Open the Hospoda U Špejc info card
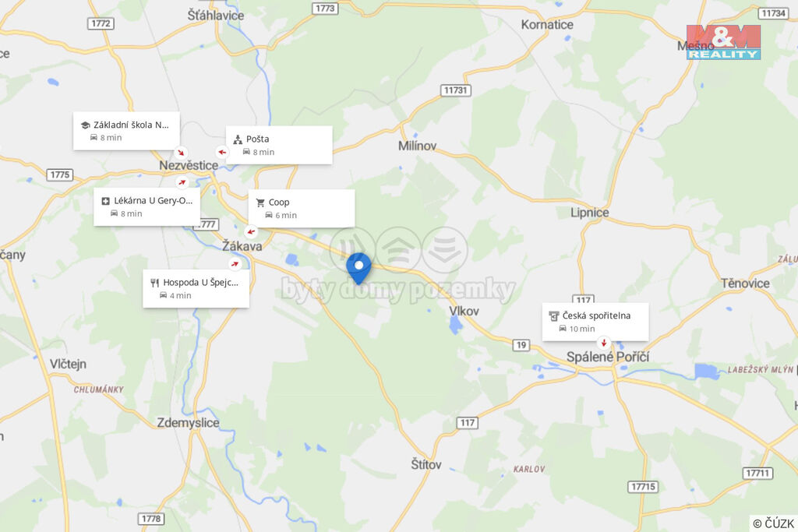 click(196, 289)
